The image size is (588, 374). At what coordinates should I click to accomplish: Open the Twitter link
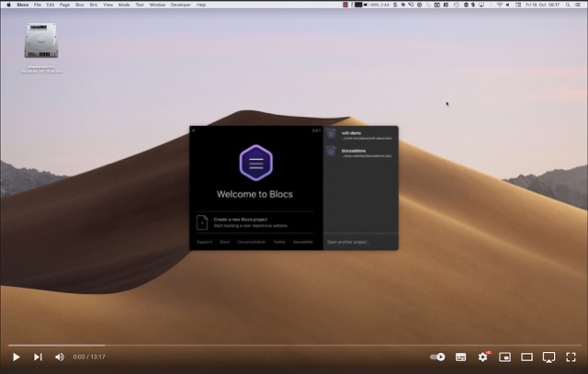click(x=279, y=242)
